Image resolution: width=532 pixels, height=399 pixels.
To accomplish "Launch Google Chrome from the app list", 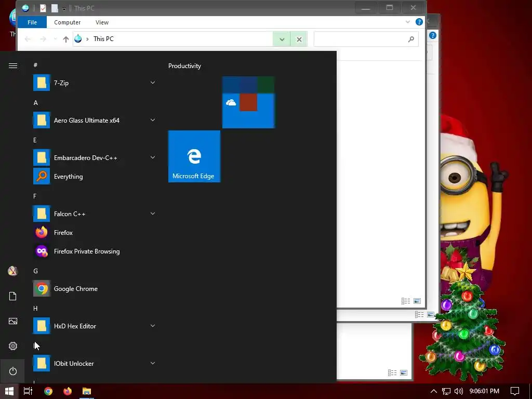I will point(94,289).
